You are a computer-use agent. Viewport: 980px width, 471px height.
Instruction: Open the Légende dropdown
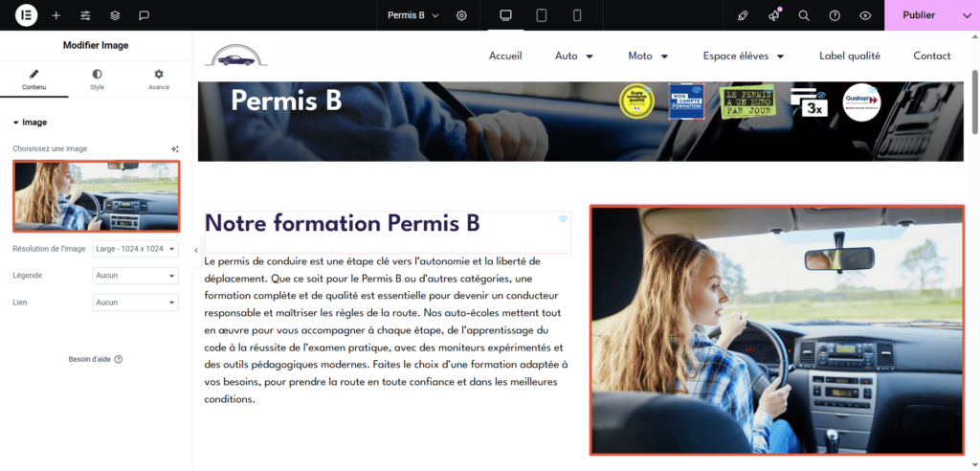[135, 276]
